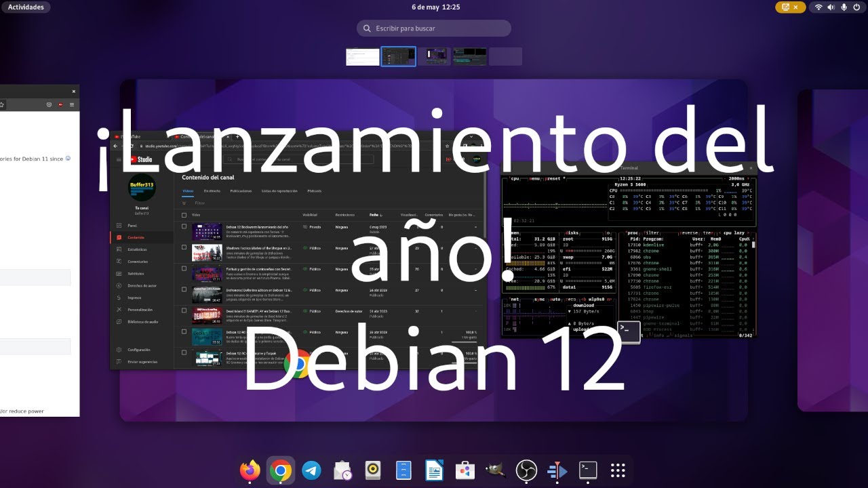Click the orange screen recording indicator

(x=791, y=7)
